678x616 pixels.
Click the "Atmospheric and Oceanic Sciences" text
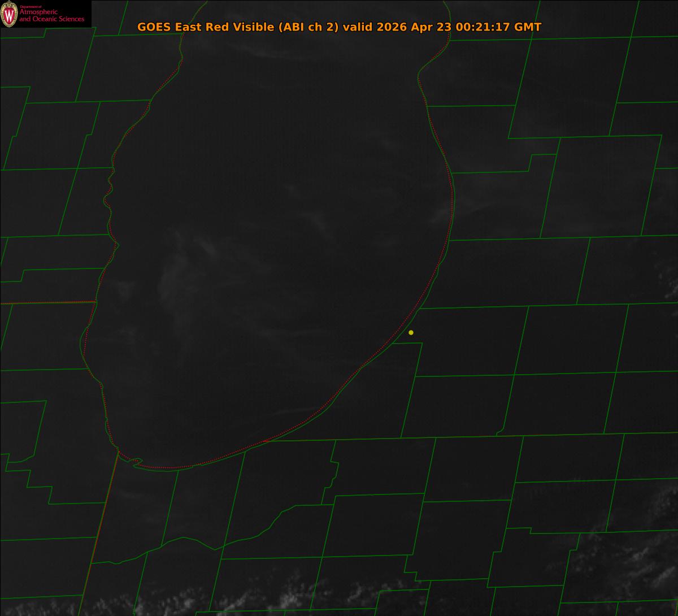[51, 15]
